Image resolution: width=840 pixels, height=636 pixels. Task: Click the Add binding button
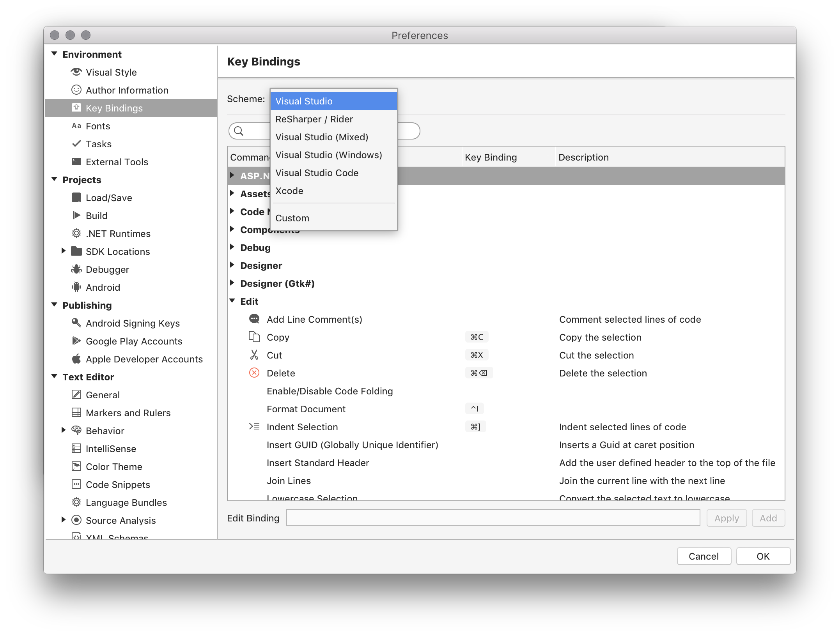click(x=768, y=518)
